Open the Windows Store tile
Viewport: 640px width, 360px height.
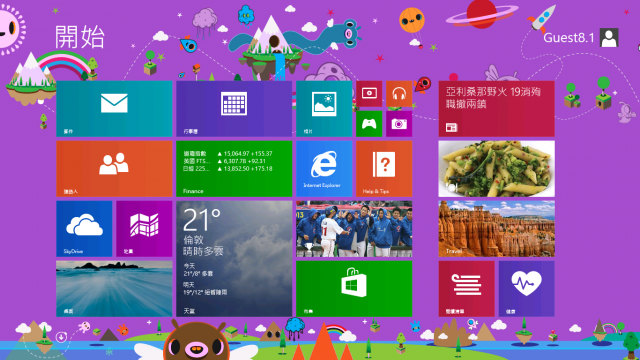354,289
